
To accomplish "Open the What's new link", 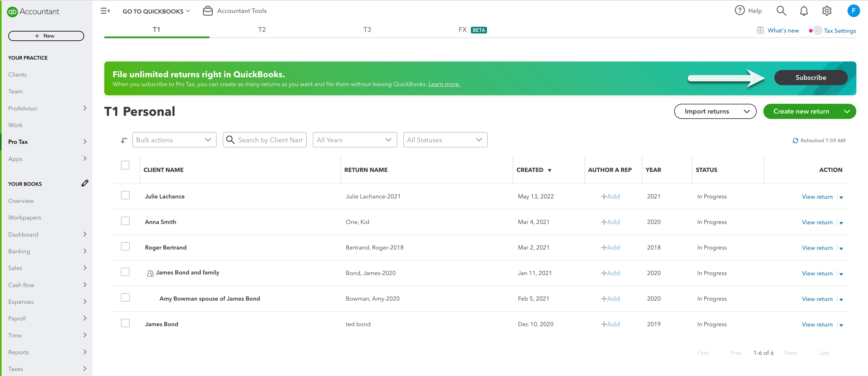I will [x=783, y=30].
